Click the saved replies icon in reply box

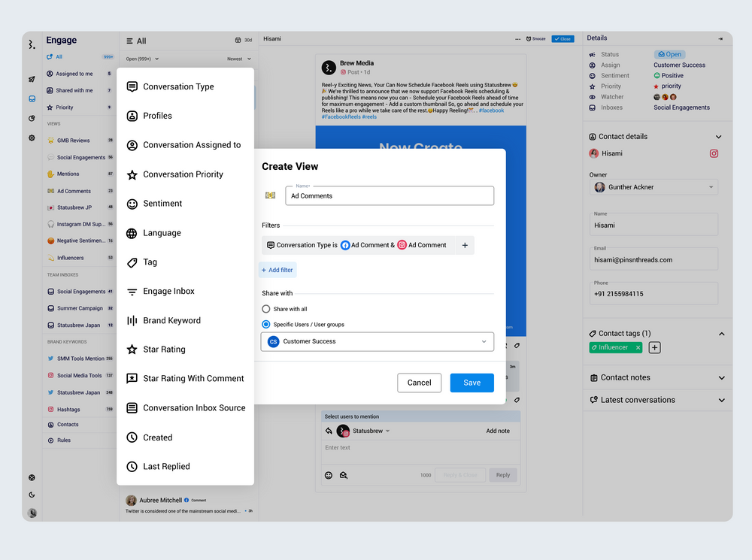coord(344,475)
